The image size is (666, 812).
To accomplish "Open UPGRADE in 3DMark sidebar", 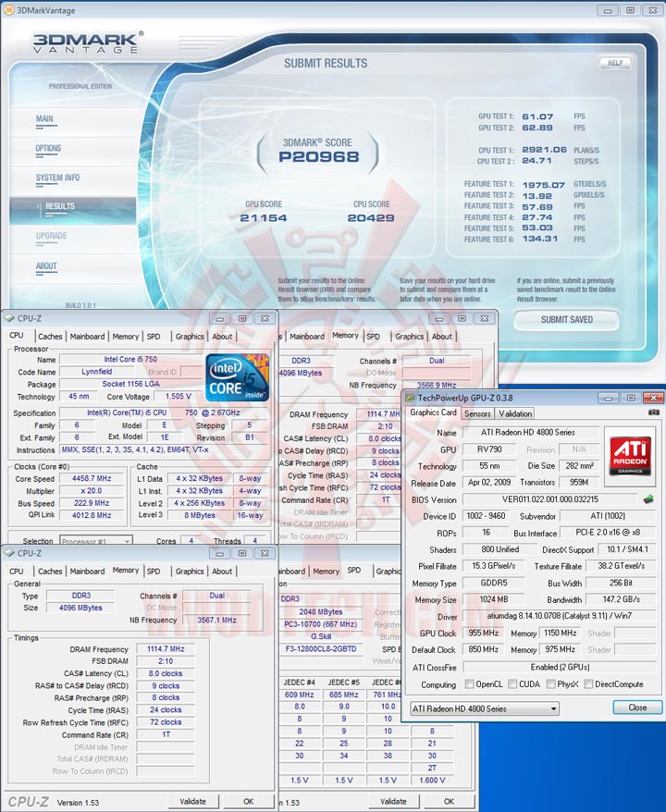I will click(x=51, y=236).
